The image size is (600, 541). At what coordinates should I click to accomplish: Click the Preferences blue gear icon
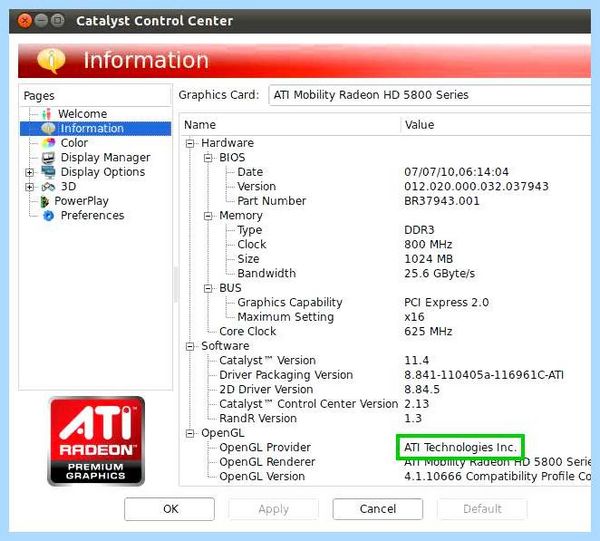pyautogui.click(x=49, y=216)
